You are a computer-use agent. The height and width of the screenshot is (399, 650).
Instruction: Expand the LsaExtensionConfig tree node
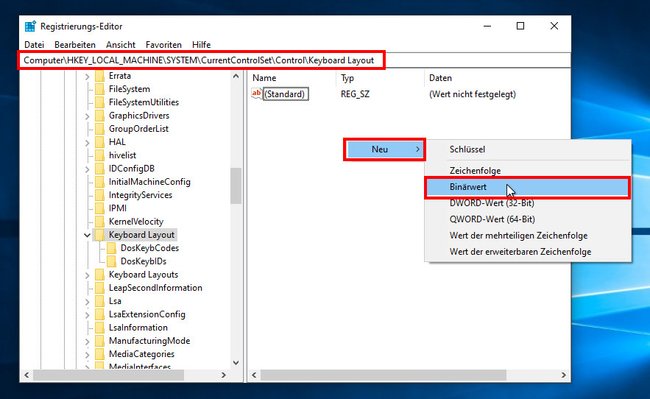(x=87, y=315)
